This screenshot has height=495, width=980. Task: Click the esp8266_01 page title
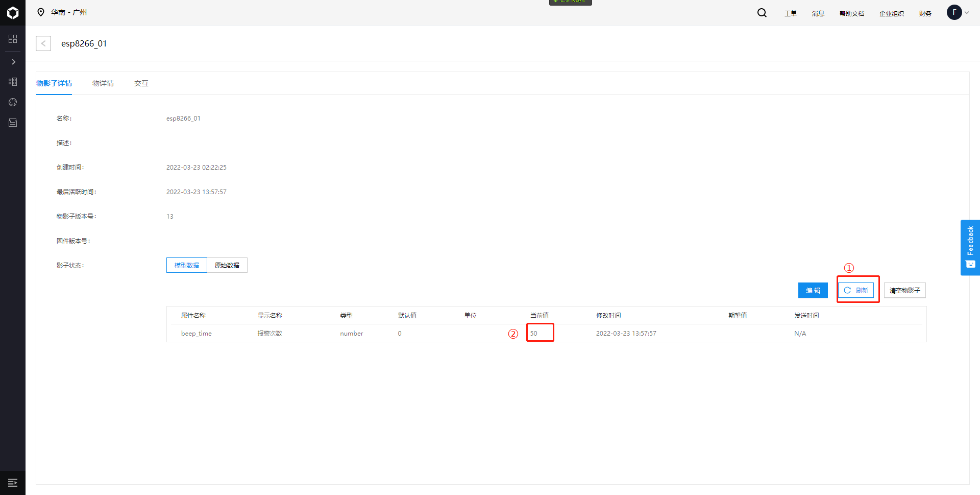tap(84, 43)
